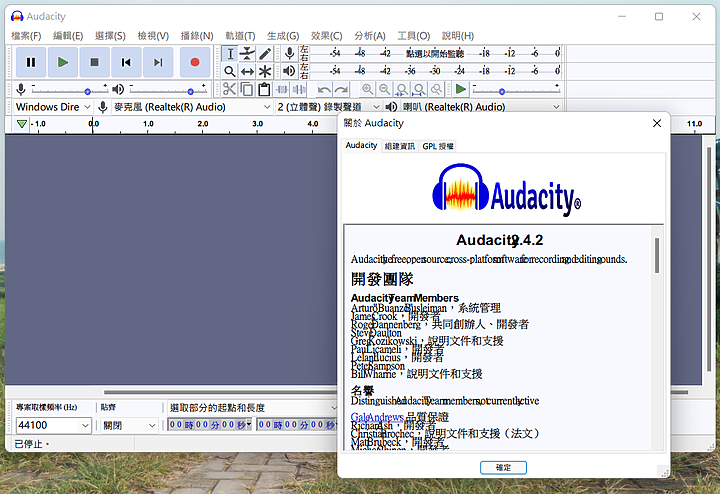Click the Paste clipboard icon
Image resolution: width=720 pixels, height=494 pixels.
click(264, 89)
